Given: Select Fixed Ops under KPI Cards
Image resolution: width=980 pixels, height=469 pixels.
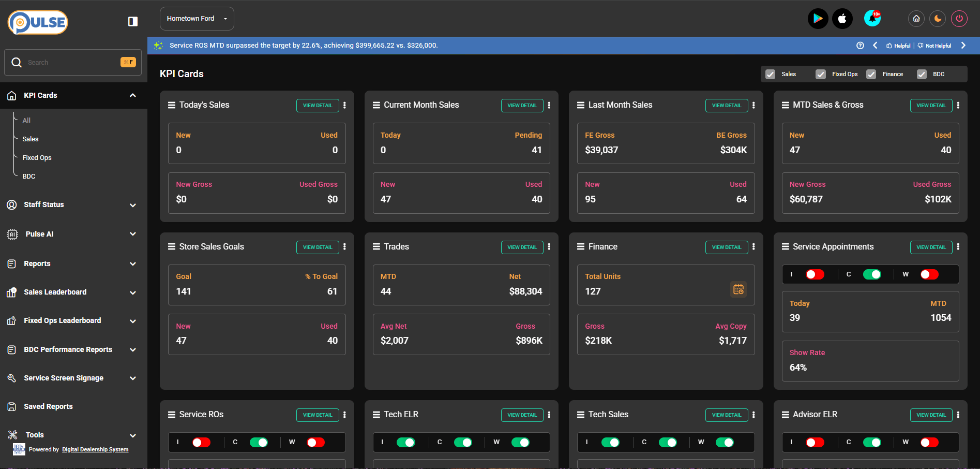Looking at the screenshot, I should [x=37, y=158].
